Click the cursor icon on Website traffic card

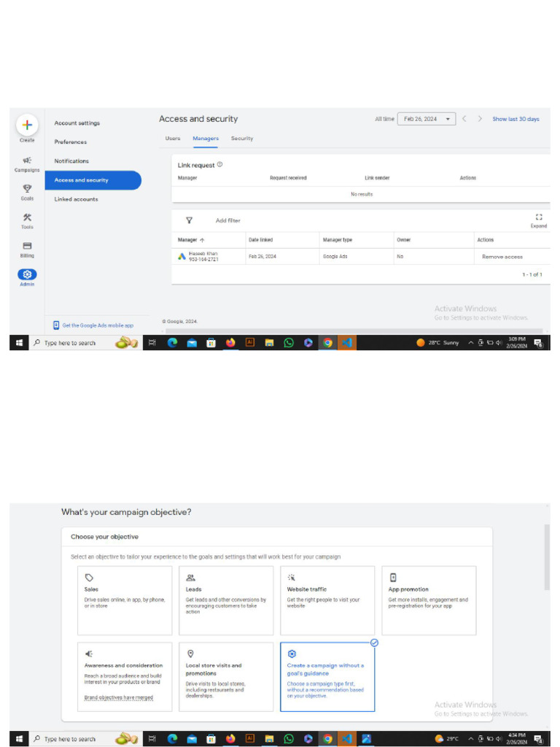click(292, 578)
